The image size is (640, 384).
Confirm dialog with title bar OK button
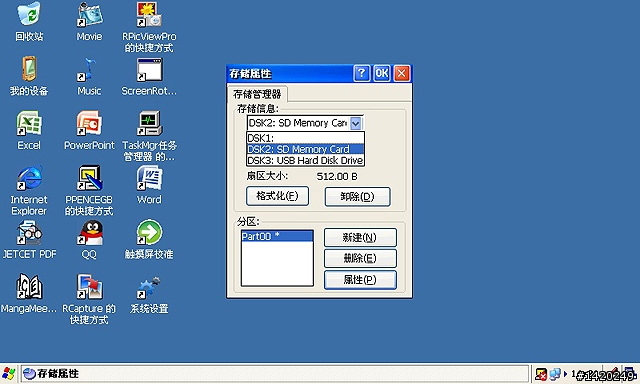pyautogui.click(x=382, y=73)
